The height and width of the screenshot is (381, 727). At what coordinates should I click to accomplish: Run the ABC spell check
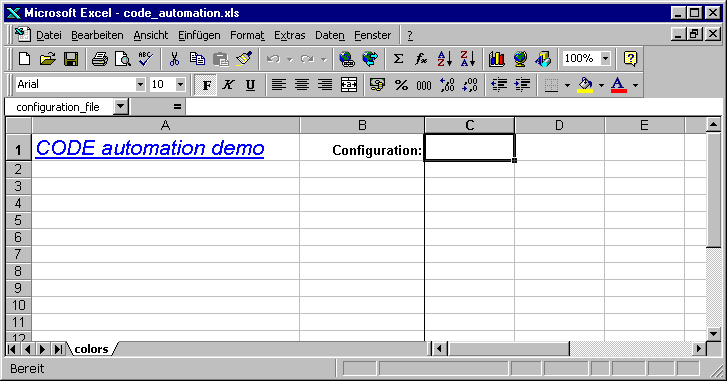[146, 59]
